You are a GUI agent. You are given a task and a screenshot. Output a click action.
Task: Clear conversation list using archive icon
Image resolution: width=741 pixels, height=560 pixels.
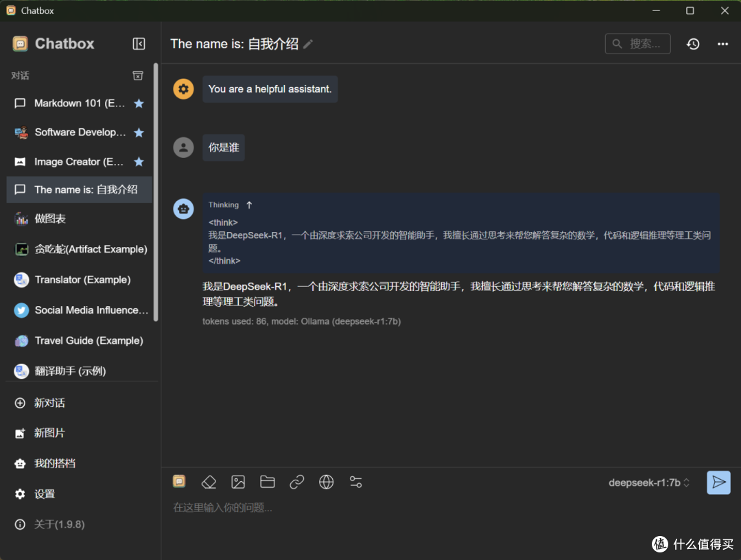coord(137,75)
